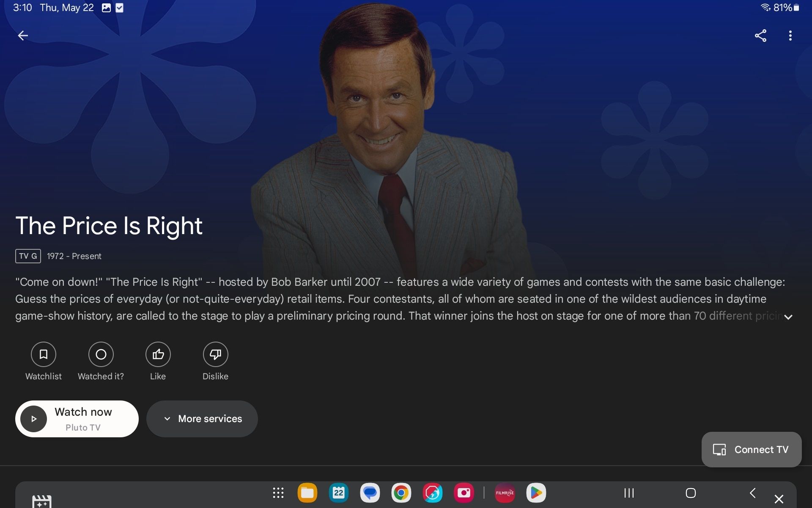Open the app drawer grid icon

(x=278, y=493)
